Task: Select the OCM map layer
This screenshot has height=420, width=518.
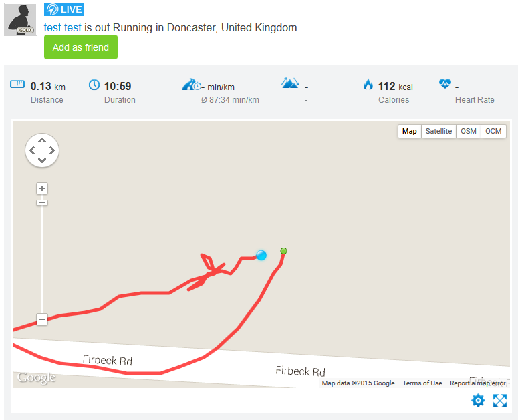Action: click(493, 131)
